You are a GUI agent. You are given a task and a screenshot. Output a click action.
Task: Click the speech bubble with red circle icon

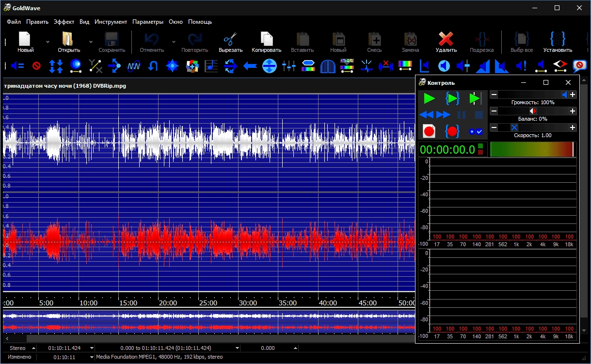point(579,65)
